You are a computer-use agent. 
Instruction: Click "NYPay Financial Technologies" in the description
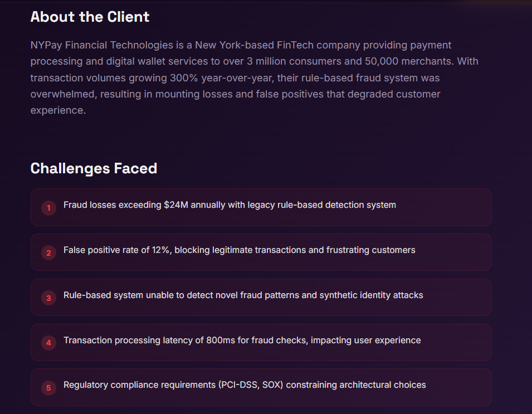(101, 45)
